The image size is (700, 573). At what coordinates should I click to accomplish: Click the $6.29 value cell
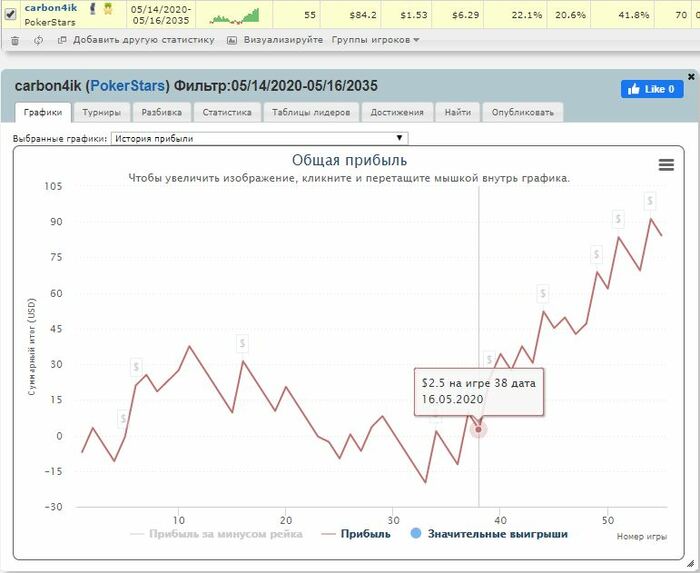(x=465, y=15)
